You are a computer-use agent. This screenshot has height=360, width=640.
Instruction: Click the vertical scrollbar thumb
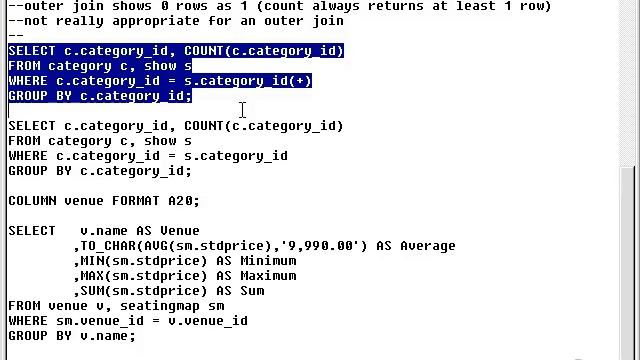pyautogui.click(x=627, y=263)
